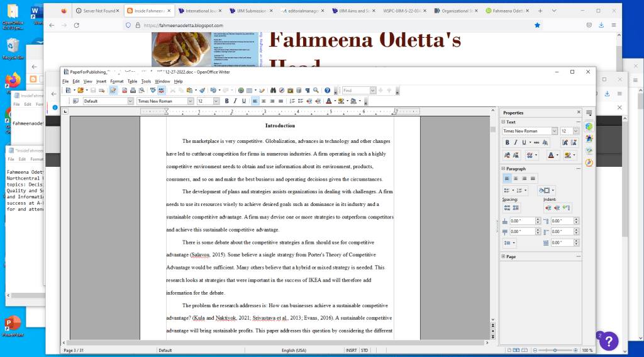The width and height of the screenshot is (644, 357).
Task: Open the sidebar font name dropdown
Action: pos(554,131)
